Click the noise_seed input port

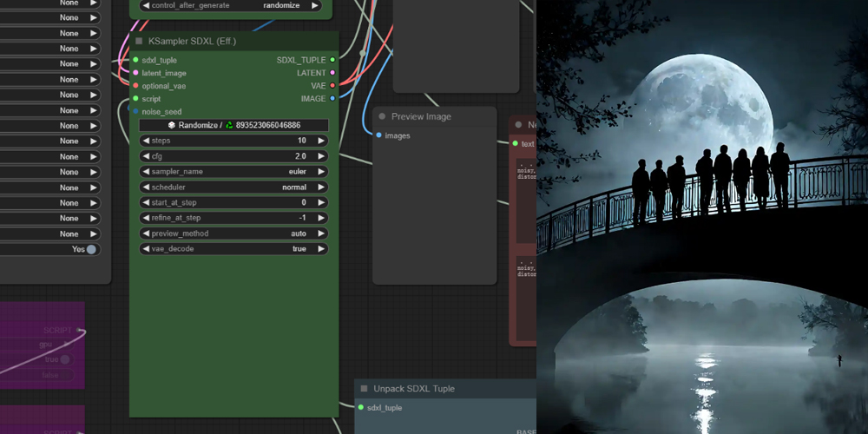135,111
